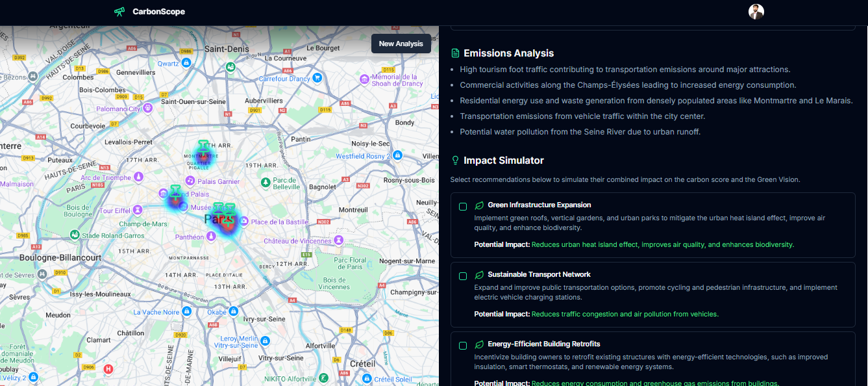Screen dimensions: 868x386
Task: Select the Place de la Bastille marker
Action: click(243, 222)
